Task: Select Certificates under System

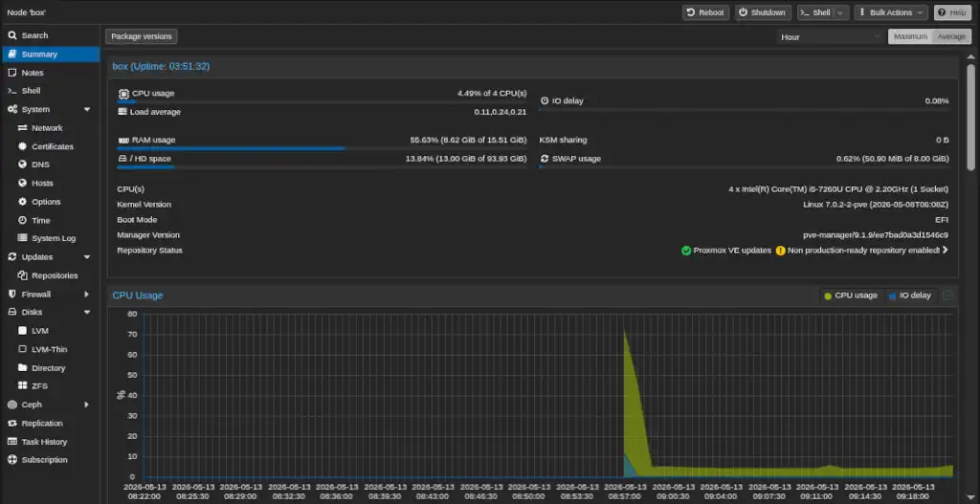Action: point(51,146)
